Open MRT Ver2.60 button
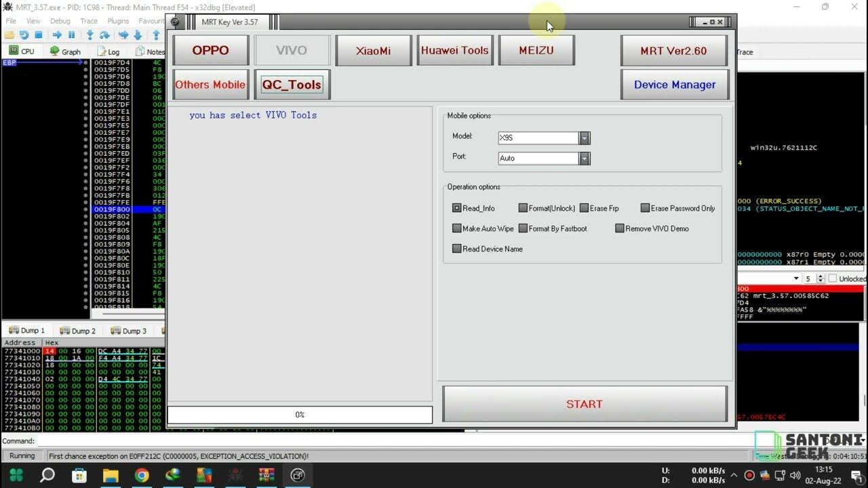This screenshot has height=488, width=868. [673, 50]
